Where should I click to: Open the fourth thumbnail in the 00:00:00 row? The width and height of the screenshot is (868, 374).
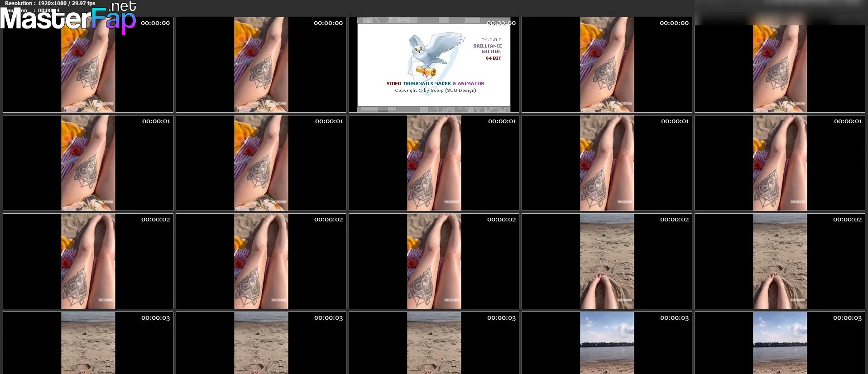pos(607,65)
